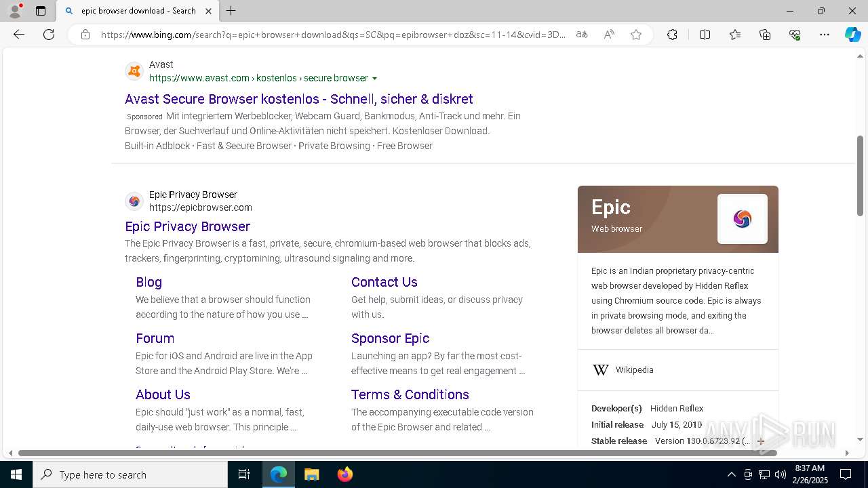Open Browser essentials icon
Viewport: 868px width, 488px height.
click(x=795, y=35)
